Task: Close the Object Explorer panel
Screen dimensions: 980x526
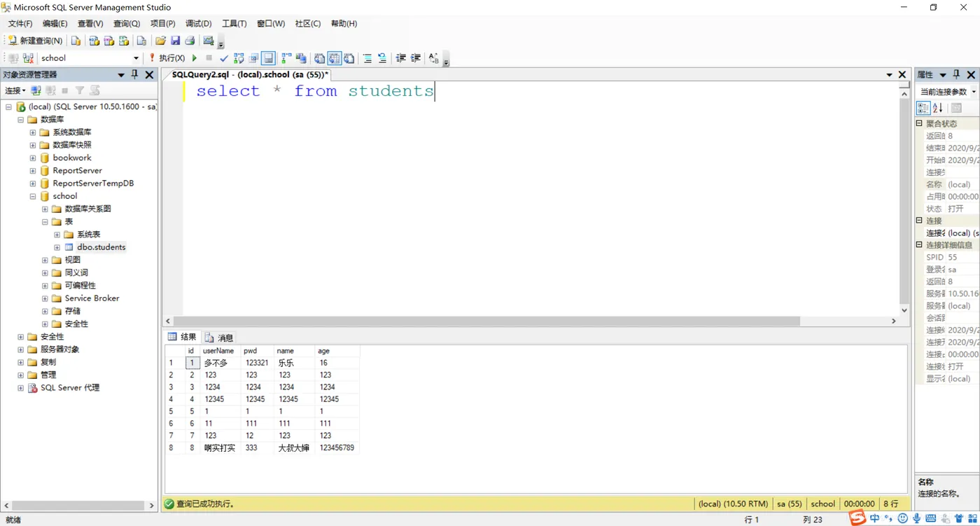Action: 149,75
